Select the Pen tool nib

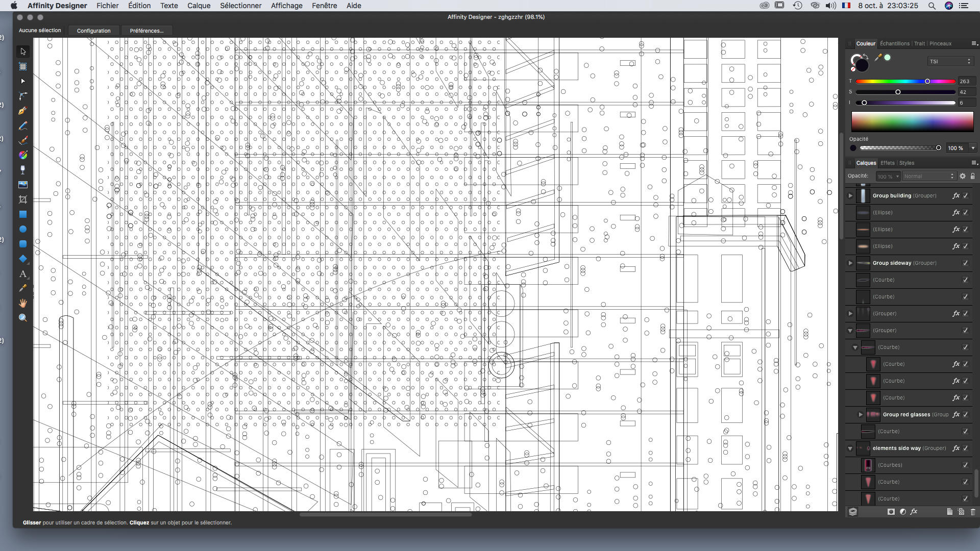23,111
